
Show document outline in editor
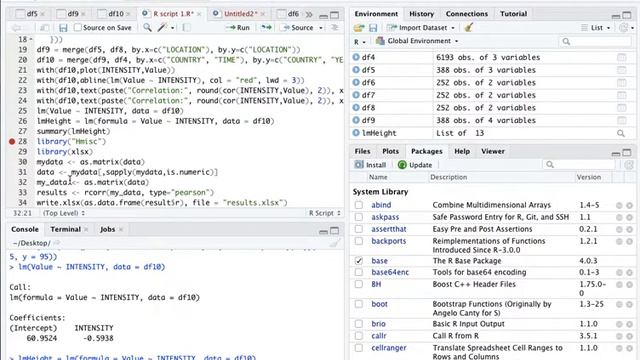(x=334, y=28)
